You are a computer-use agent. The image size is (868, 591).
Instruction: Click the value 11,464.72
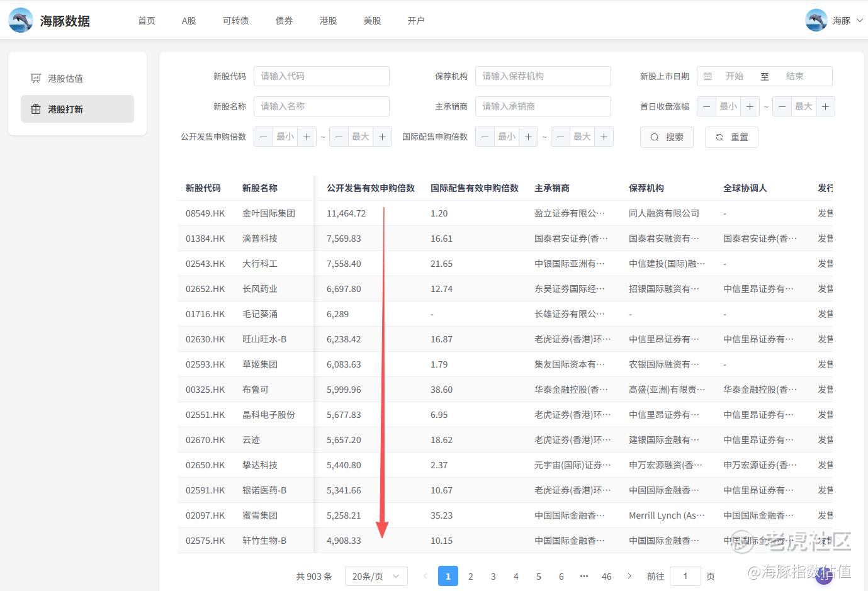(x=346, y=213)
